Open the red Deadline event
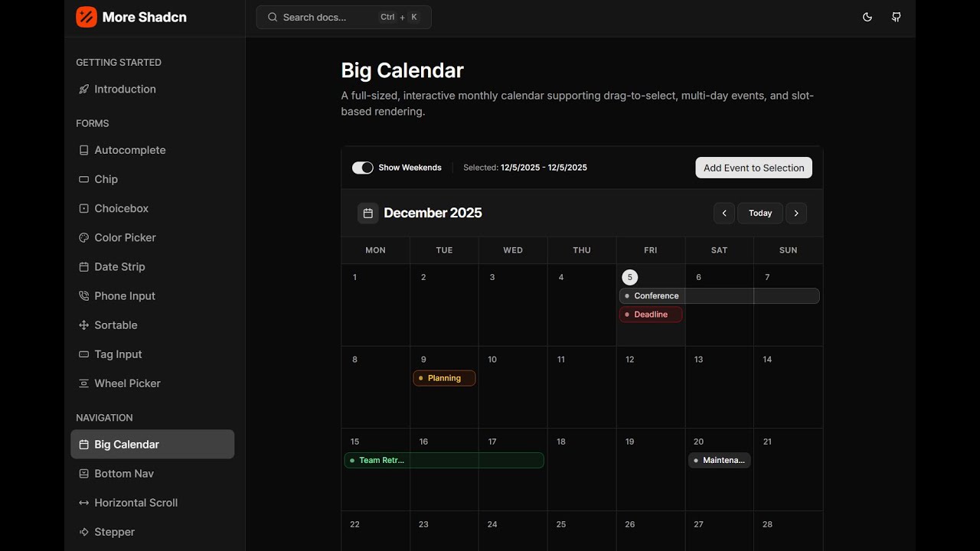The width and height of the screenshot is (980, 551). tap(651, 315)
